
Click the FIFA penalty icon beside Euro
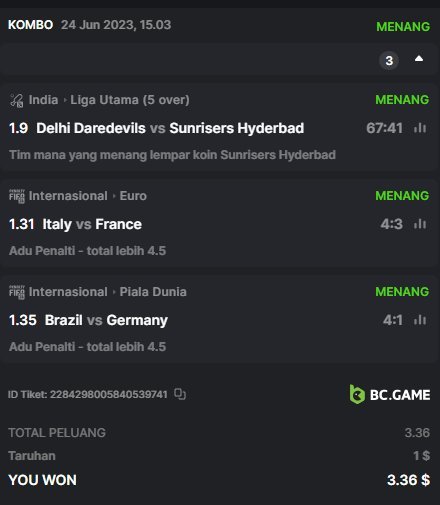tap(17, 196)
